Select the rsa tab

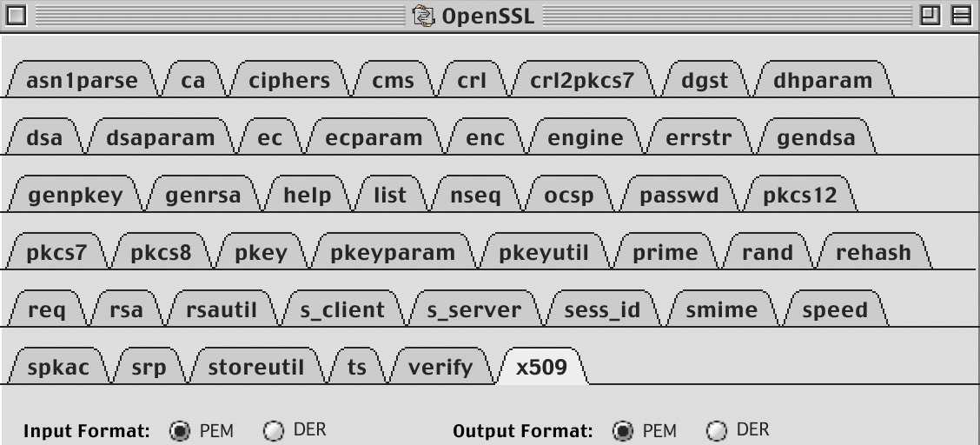point(126,309)
